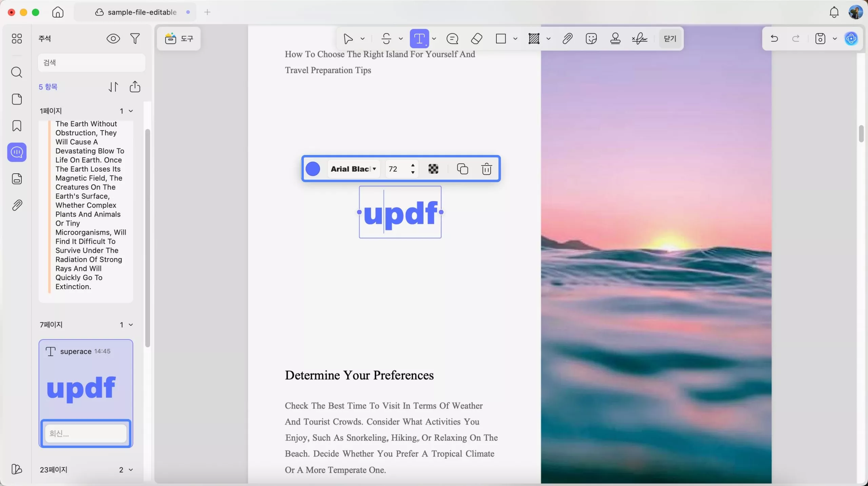Expand the text tool dropdown arrow

pos(434,39)
